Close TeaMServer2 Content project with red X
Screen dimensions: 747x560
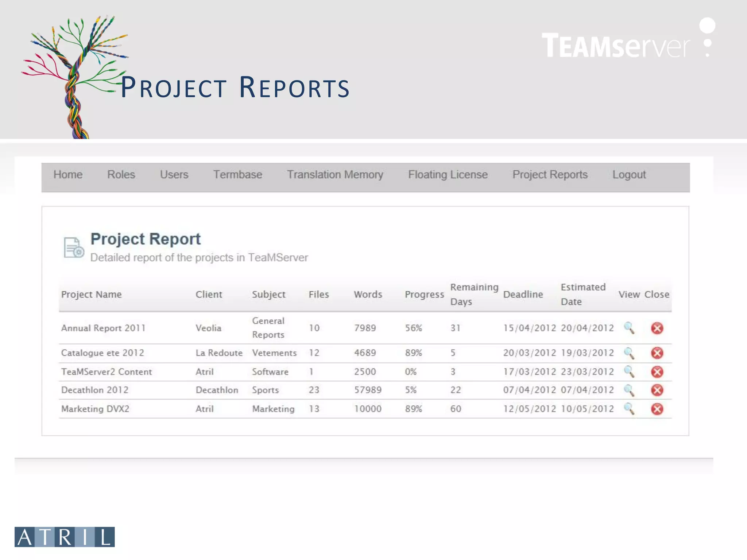(x=657, y=372)
